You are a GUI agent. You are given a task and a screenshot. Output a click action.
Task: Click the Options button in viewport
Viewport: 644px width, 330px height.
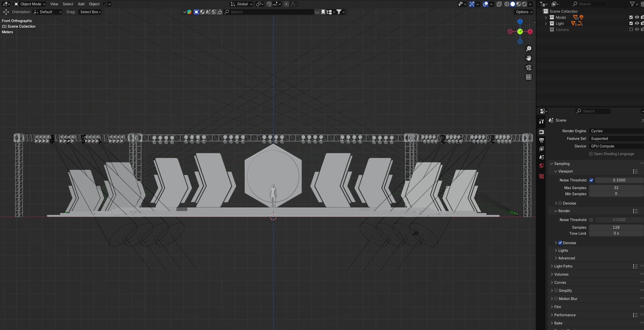(524, 12)
